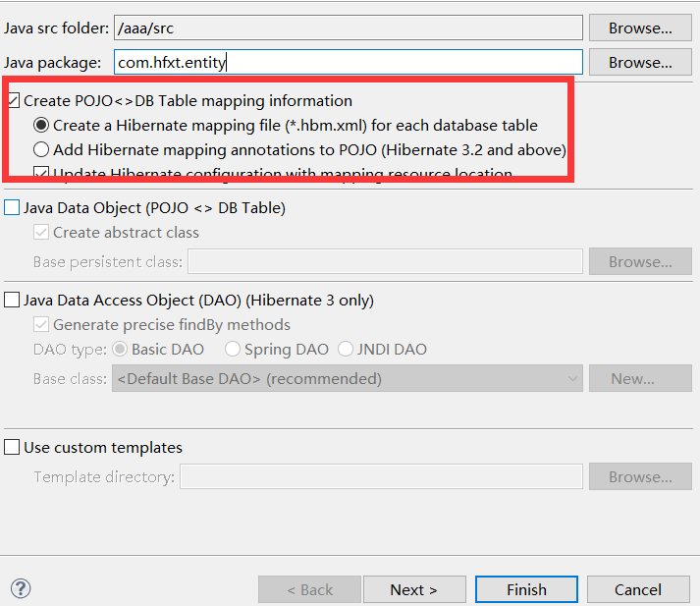Select Add Hibernate mapping annotations to POJO

41,149
